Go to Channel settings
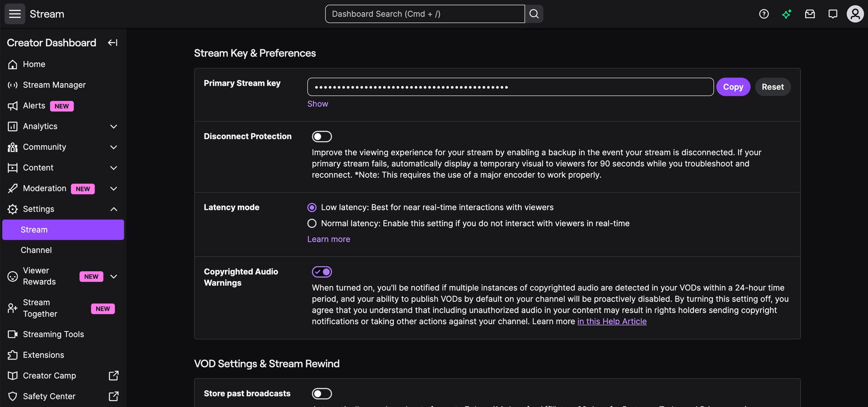The width and height of the screenshot is (868, 407). click(36, 250)
